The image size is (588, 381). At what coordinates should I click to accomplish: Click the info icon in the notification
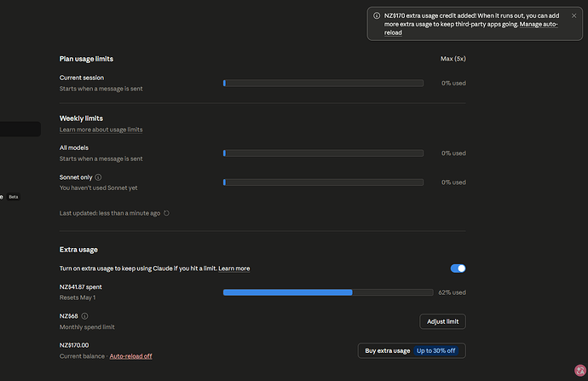click(x=377, y=15)
